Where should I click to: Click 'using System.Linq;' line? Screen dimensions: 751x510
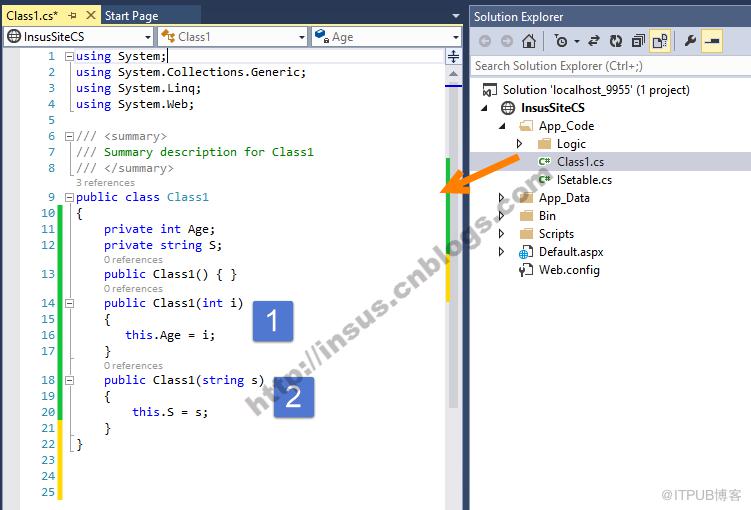coord(138,89)
